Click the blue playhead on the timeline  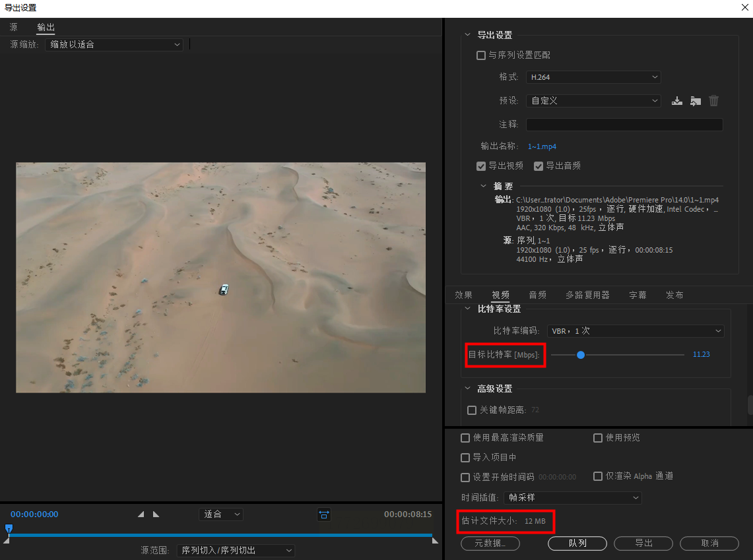pyautogui.click(x=9, y=528)
